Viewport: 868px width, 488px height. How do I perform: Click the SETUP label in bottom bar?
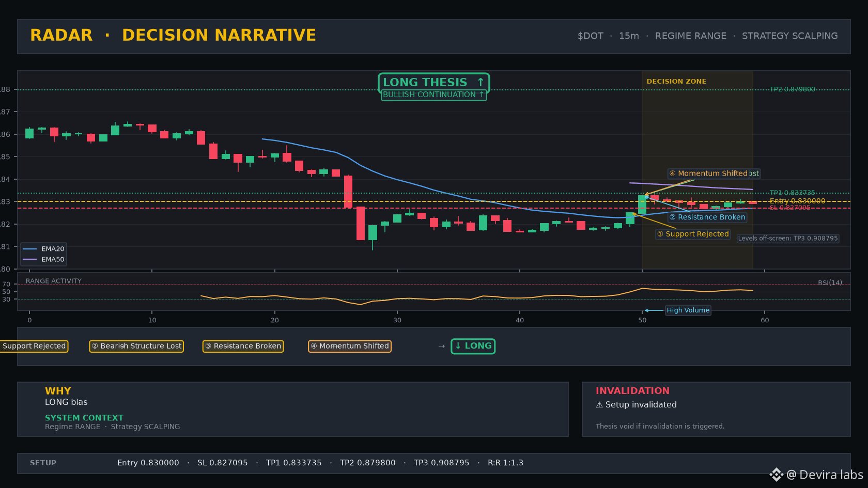[x=43, y=463]
